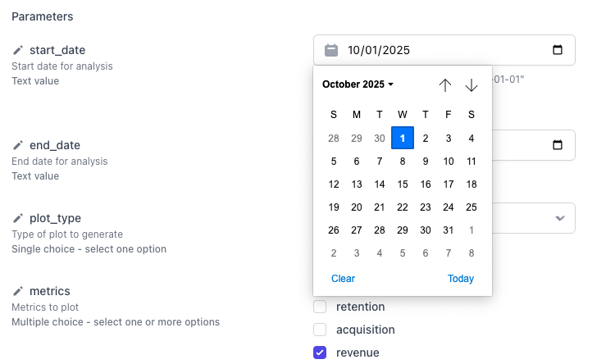Click the pencil icon beside start_date
Screen dimensions: 615x364
click(18, 51)
